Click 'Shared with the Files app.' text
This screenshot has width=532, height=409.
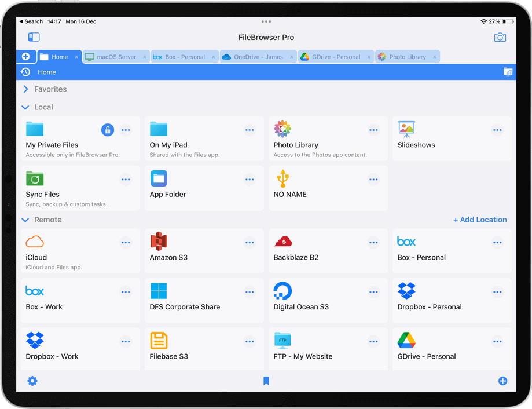tap(185, 155)
